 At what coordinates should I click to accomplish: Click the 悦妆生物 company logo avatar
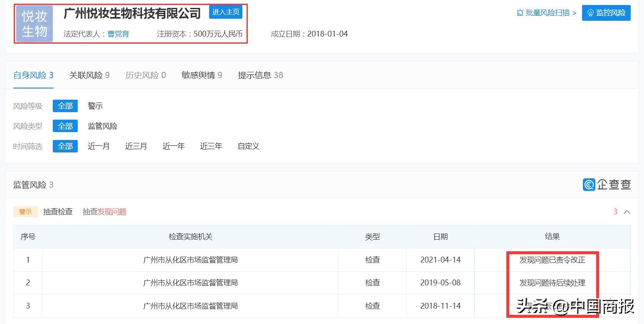pos(35,24)
